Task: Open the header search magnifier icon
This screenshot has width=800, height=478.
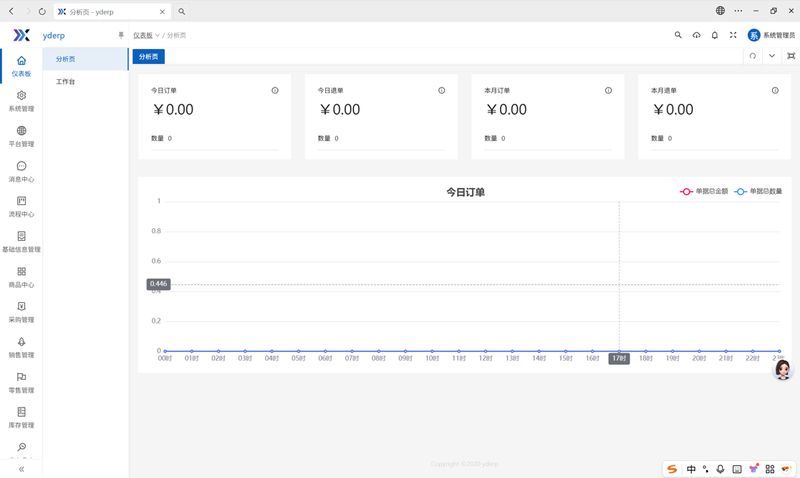Action: pos(678,35)
